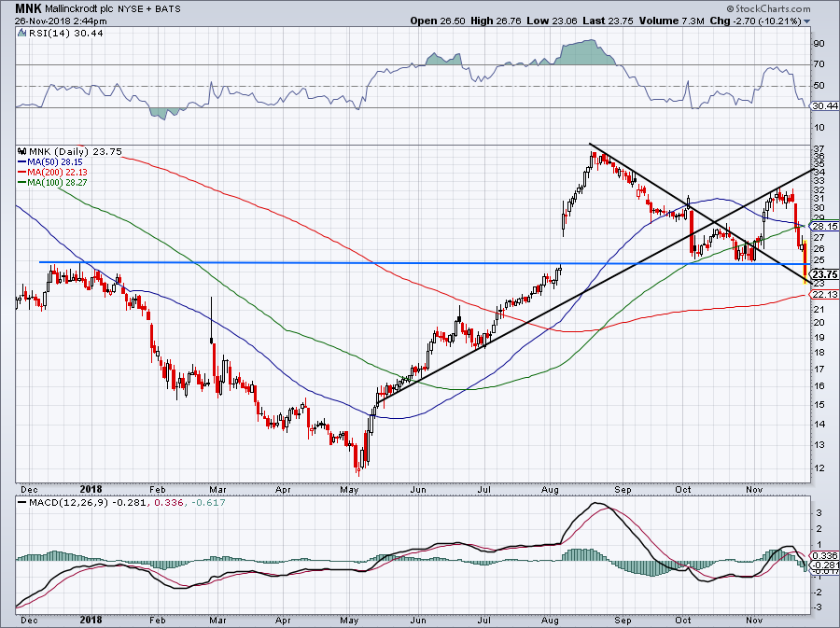Click the red MA(200) legend color line
The height and width of the screenshot is (628, 840).
tap(22, 173)
